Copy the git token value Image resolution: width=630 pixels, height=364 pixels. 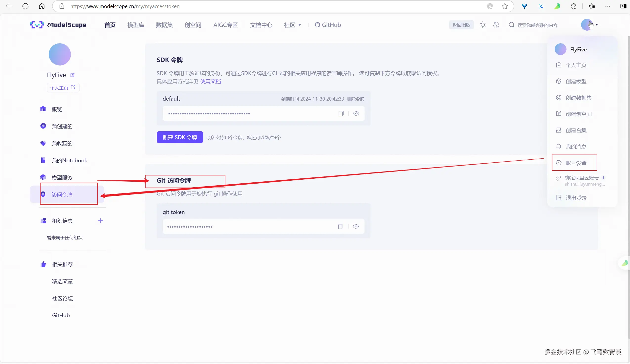pos(340,227)
